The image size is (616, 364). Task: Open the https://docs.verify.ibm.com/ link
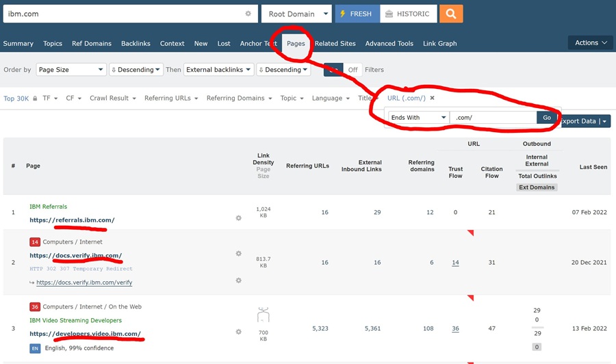click(76, 255)
